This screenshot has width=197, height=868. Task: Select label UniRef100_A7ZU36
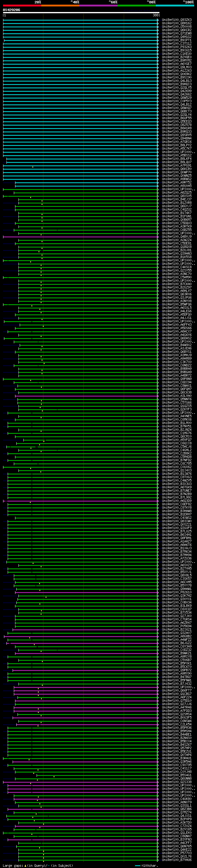click(x=177, y=559)
